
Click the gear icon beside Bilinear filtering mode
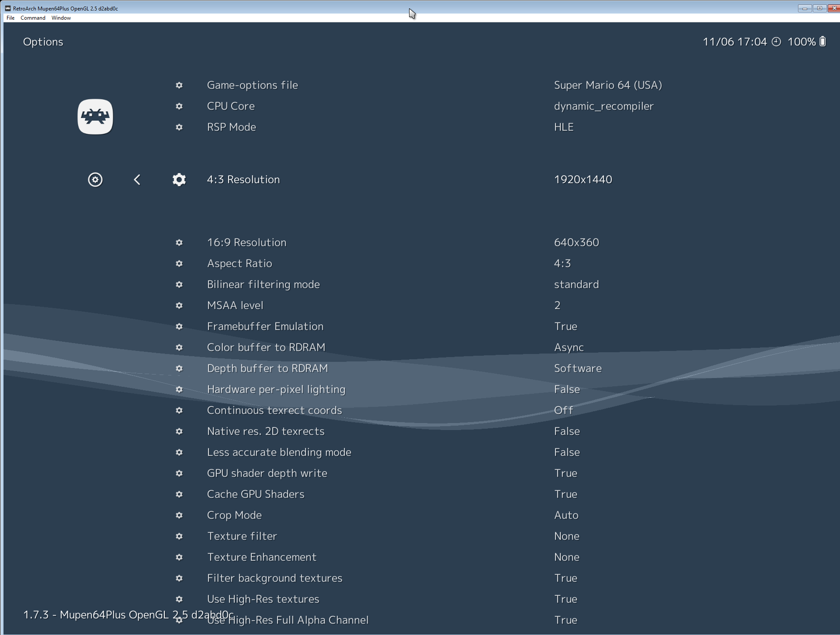click(179, 285)
